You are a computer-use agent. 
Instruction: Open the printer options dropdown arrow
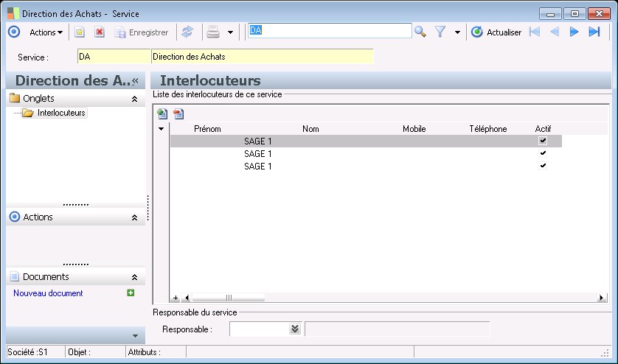click(231, 32)
